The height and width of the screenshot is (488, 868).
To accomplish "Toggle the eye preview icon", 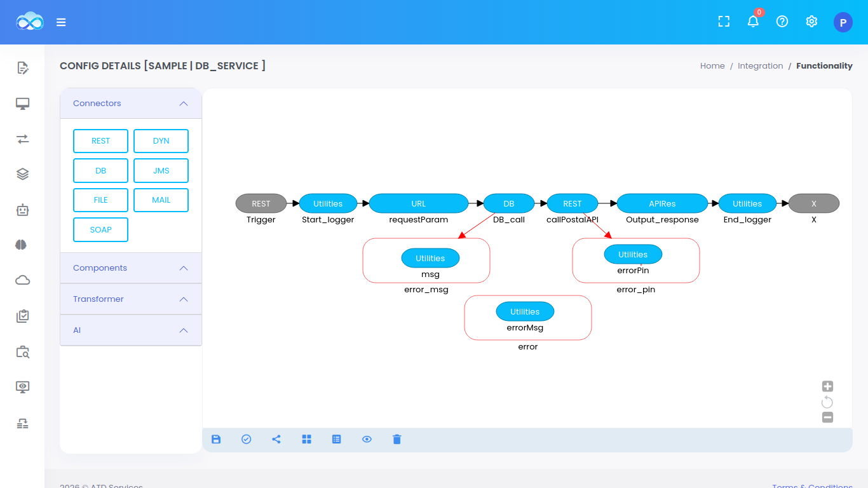I will (367, 439).
